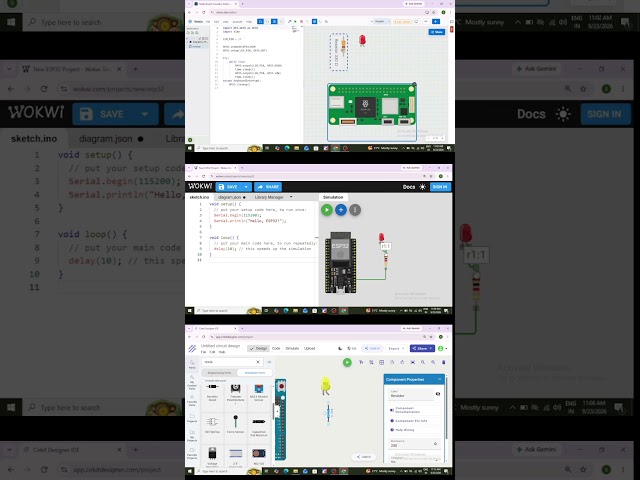Screen dimensions: 640x480
Task: Click Resistance value field in Component Properties
Action: pyautogui.click(x=414, y=444)
